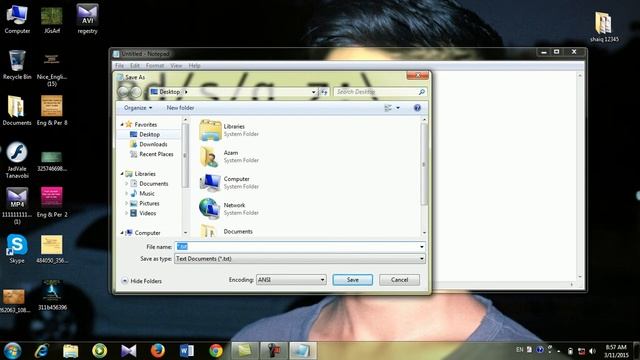
Task: Open the change view dropdown arrow
Action: tap(398, 108)
